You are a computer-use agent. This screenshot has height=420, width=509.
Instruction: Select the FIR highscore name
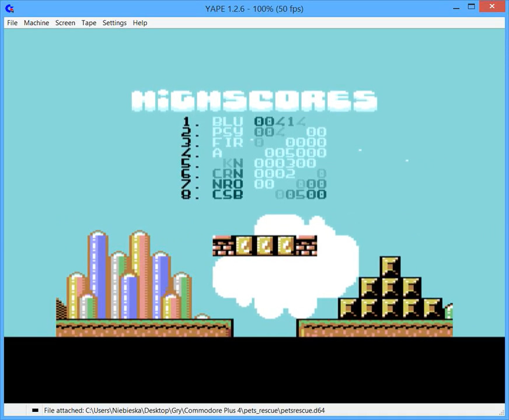pyautogui.click(x=228, y=142)
